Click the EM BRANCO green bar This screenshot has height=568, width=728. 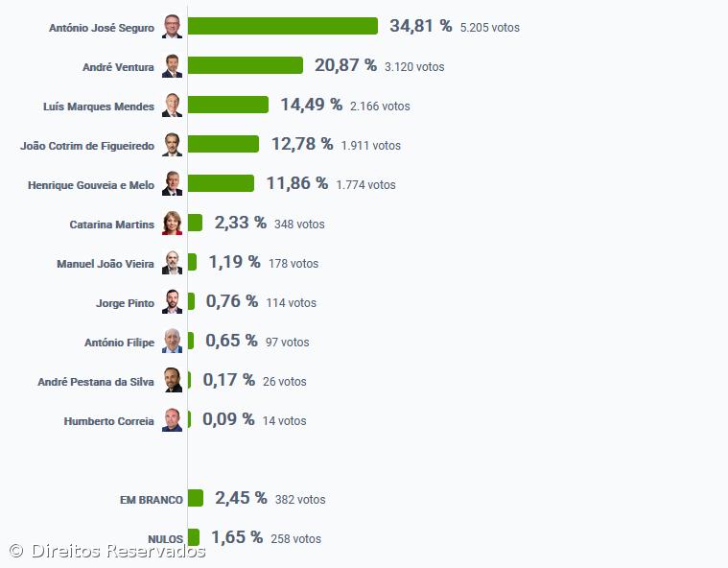coord(196,498)
